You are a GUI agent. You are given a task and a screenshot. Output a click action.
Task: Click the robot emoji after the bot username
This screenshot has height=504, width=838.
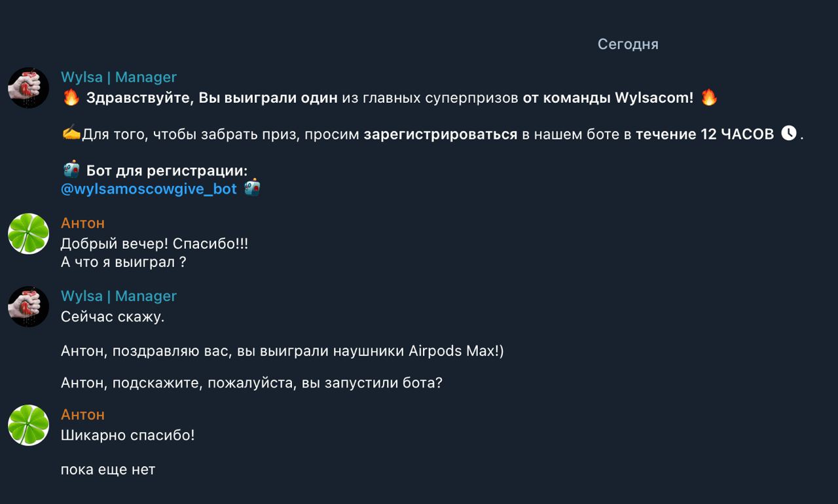pyautogui.click(x=252, y=189)
